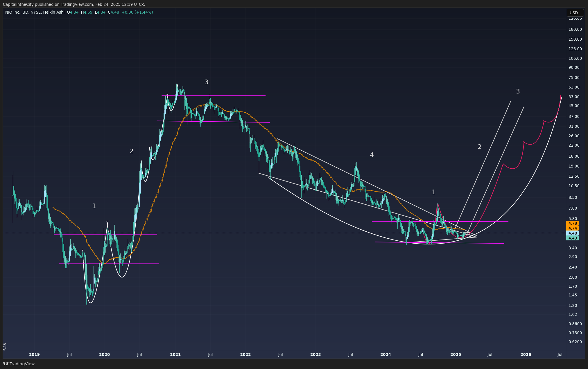The height and width of the screenshot is (369, 588).
Task: Click 0.6200 on the price scale
Action: (575, 342)
